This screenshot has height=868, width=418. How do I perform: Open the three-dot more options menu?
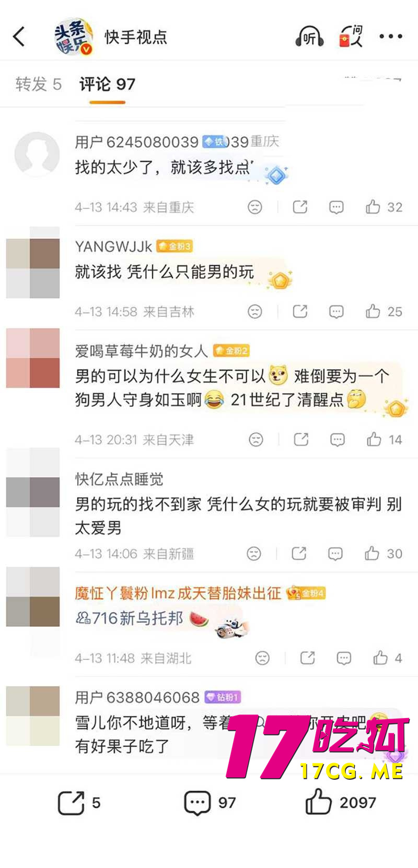click(391, 37)
